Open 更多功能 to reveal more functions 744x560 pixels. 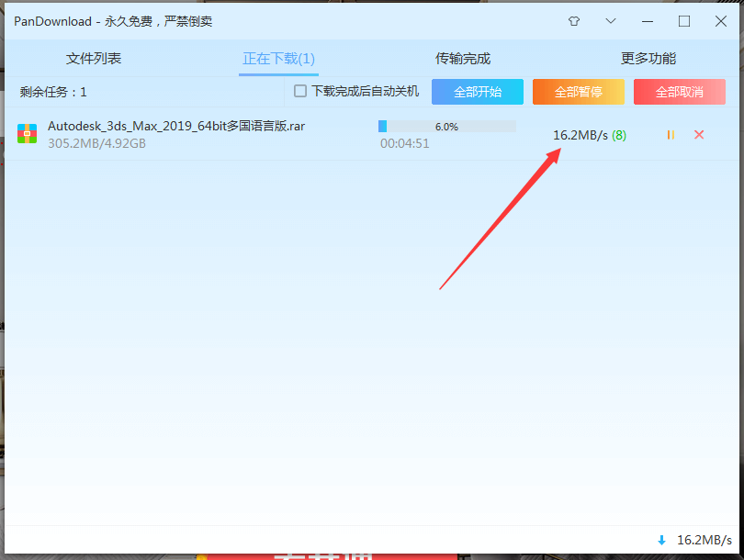point(648,57)
